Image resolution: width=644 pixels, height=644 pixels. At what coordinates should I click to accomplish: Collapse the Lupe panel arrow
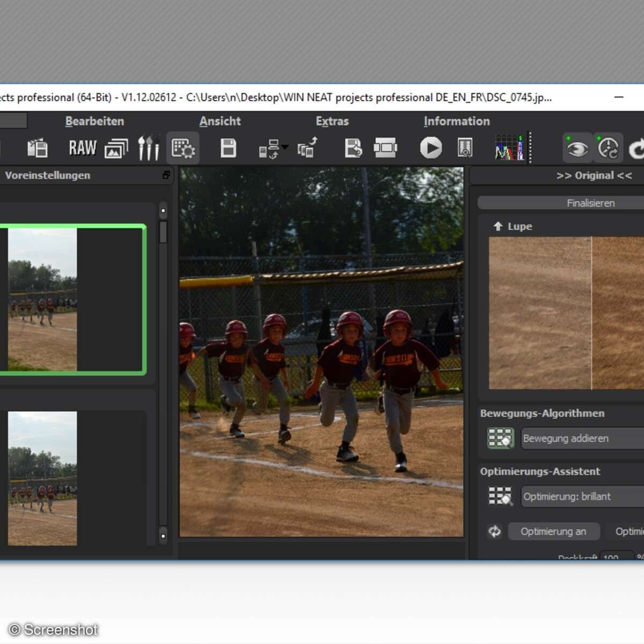[497, 226]
